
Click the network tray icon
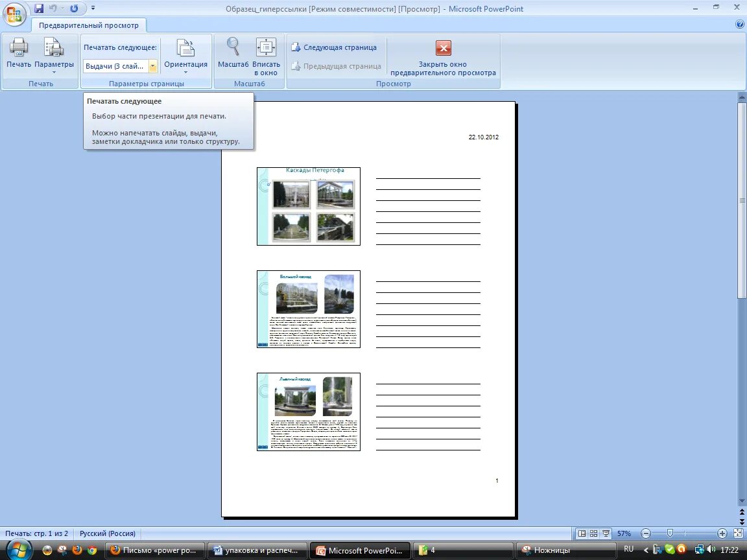point(699,550)
